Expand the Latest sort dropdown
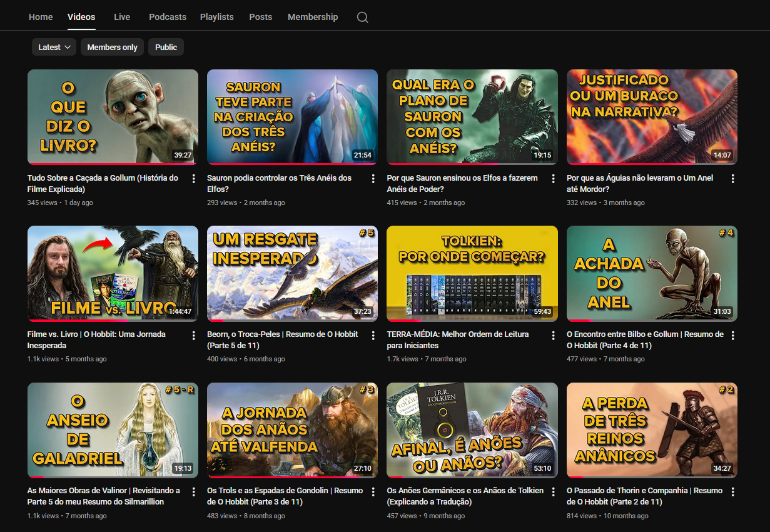The image size is (770, 532). tap(54, 47)
